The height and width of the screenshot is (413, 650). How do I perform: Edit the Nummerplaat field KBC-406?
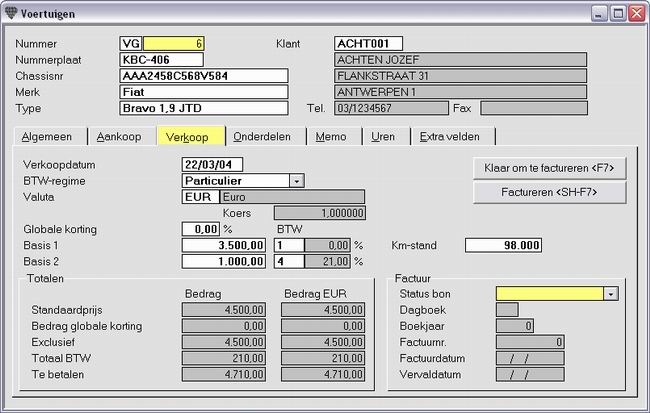click(x=162, y=60)
